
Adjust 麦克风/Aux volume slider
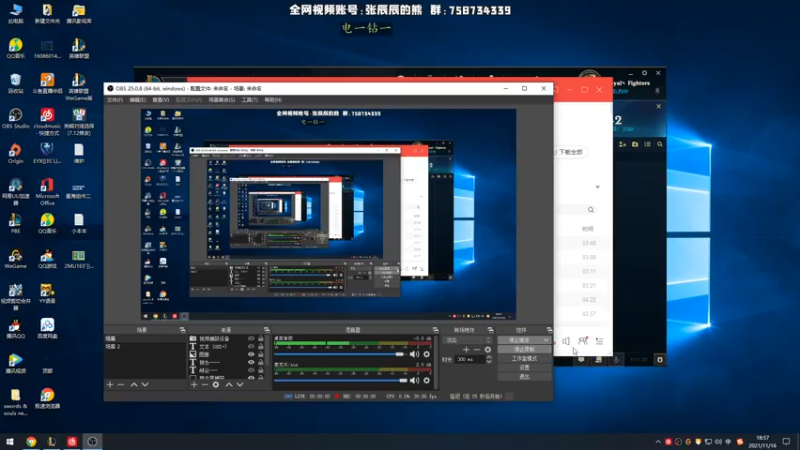point(340,380)
